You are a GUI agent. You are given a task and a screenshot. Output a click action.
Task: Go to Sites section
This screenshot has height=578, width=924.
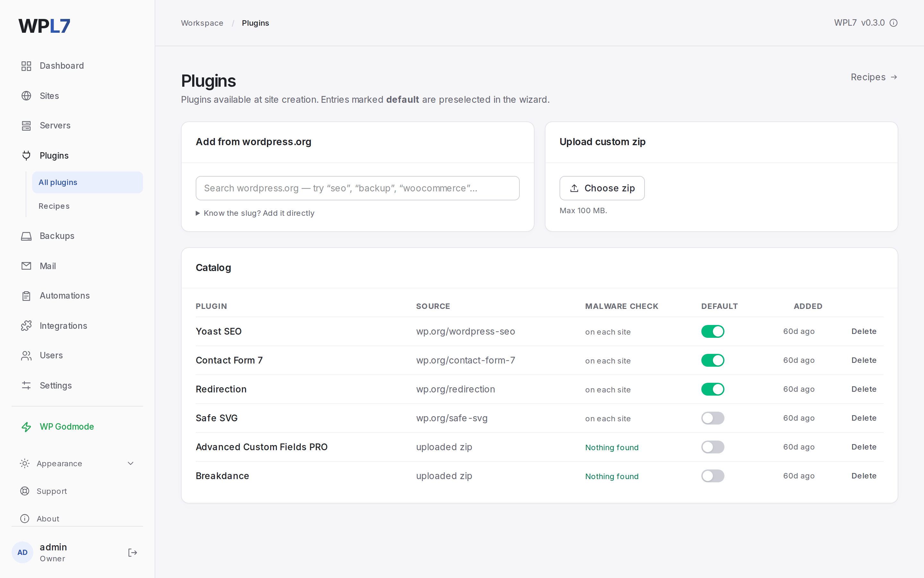tap(77, 96)
